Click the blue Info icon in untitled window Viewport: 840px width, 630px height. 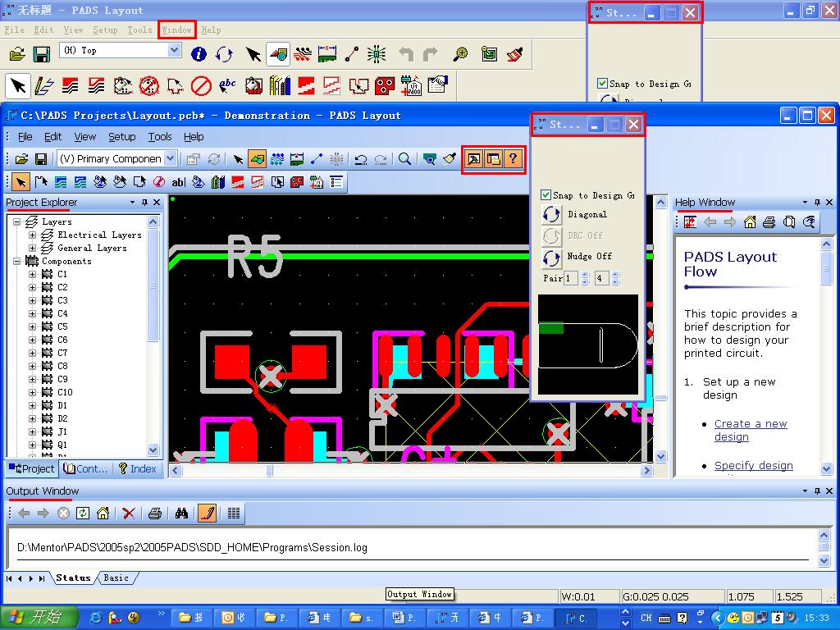[x=199, y=54]
